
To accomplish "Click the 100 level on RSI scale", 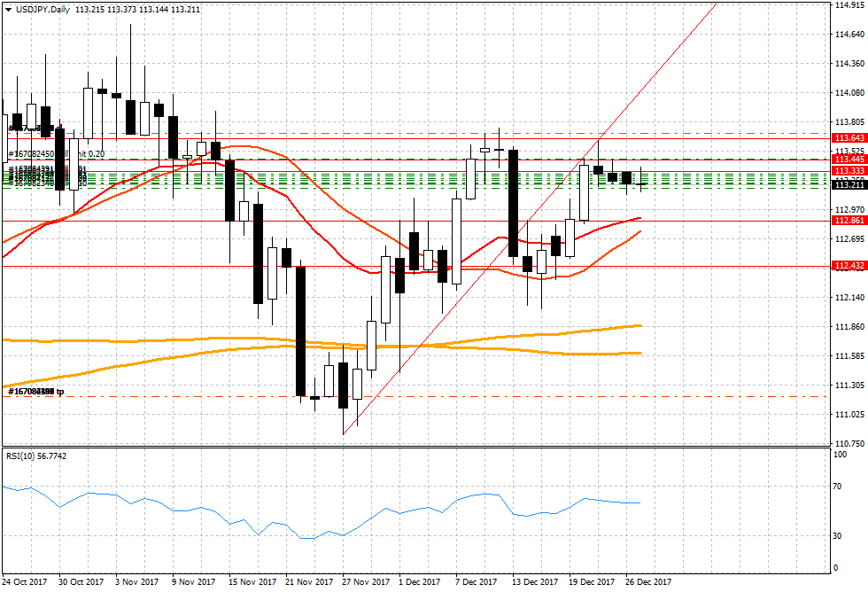I will 840,454.
